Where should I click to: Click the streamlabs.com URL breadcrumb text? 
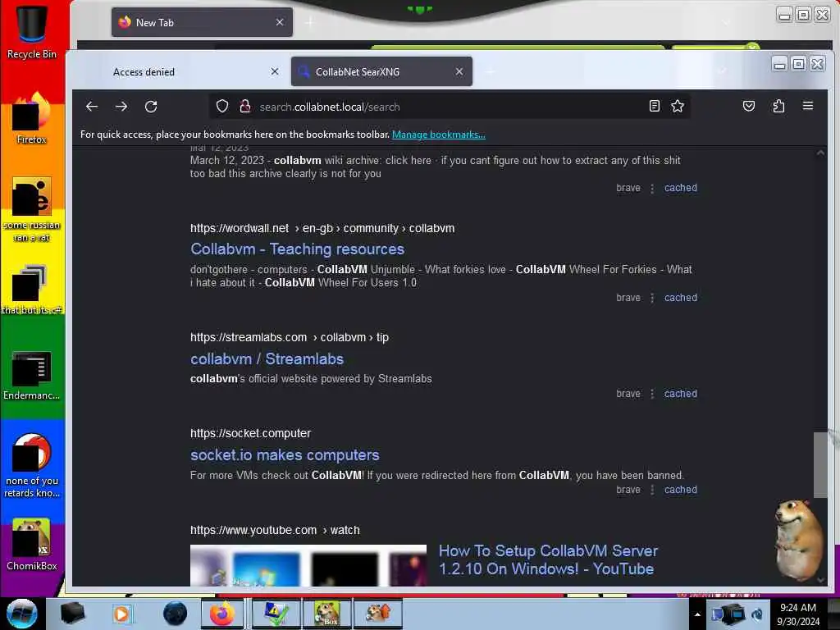coord(290,337)
